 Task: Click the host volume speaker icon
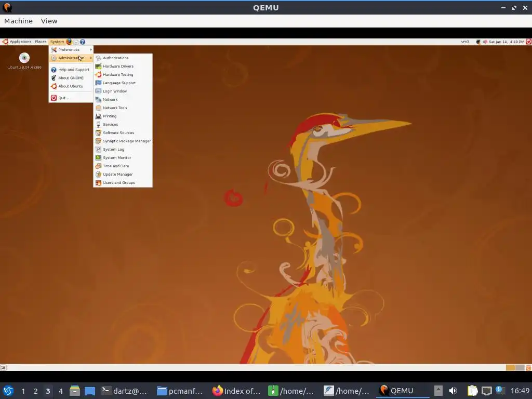(453, 391)
